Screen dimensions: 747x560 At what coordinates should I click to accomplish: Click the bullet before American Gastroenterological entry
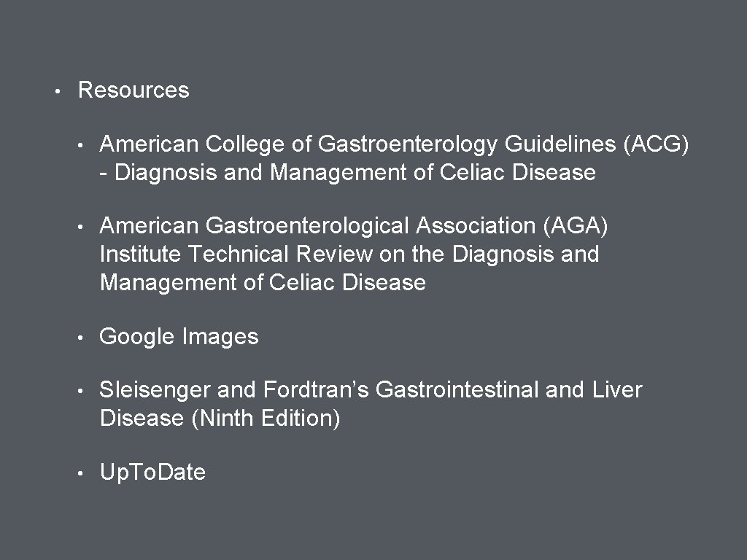80,227
